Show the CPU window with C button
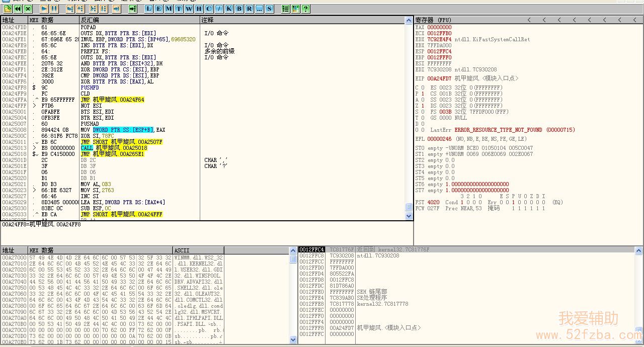This screenshot has height=347, width=644. 209,9
